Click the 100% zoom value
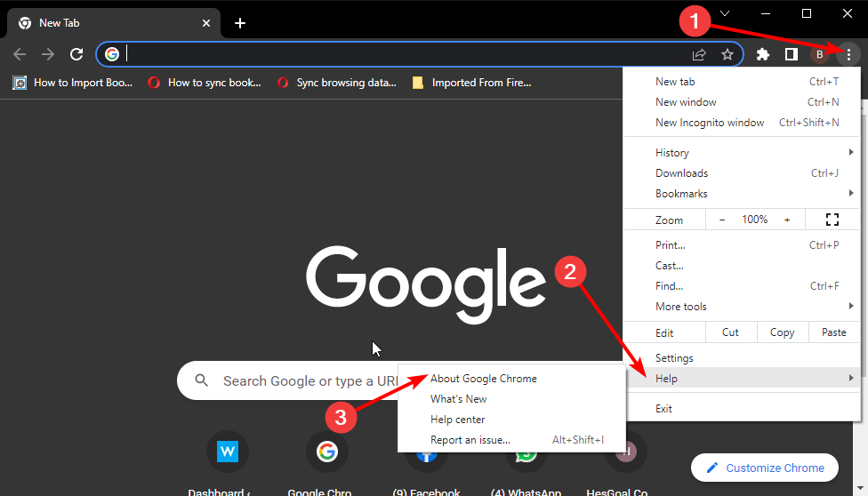Image resolution: width=868 pixels, height=496 pixels. pyautogui.click(x=754, y=220)
